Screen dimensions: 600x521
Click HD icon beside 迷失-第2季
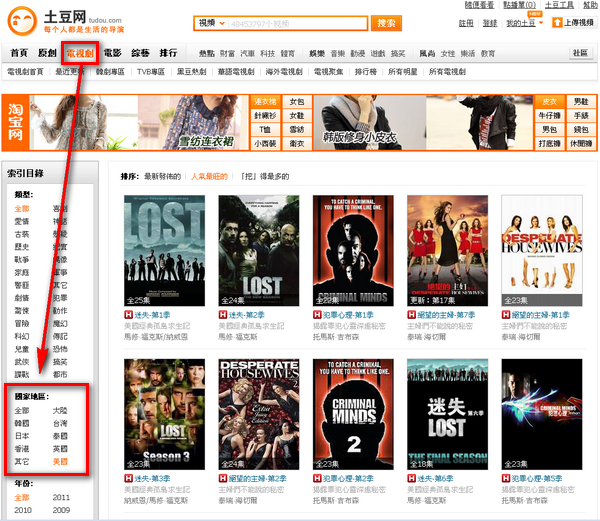(x=223, y=315)
